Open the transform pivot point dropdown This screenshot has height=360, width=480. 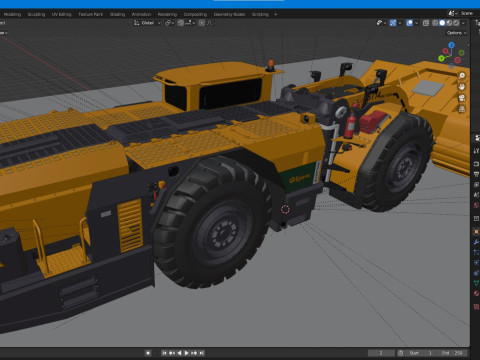coord(169,23)
